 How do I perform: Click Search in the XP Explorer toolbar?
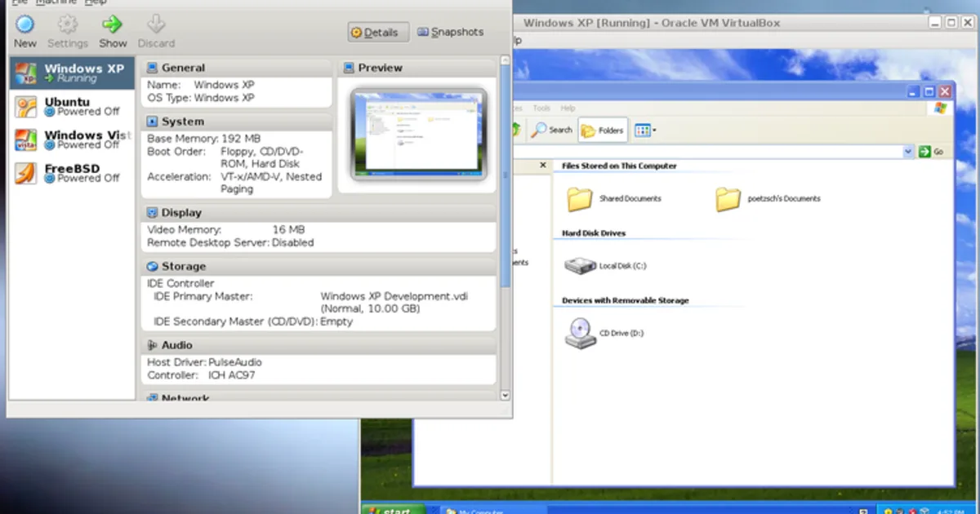pos(552,130)
